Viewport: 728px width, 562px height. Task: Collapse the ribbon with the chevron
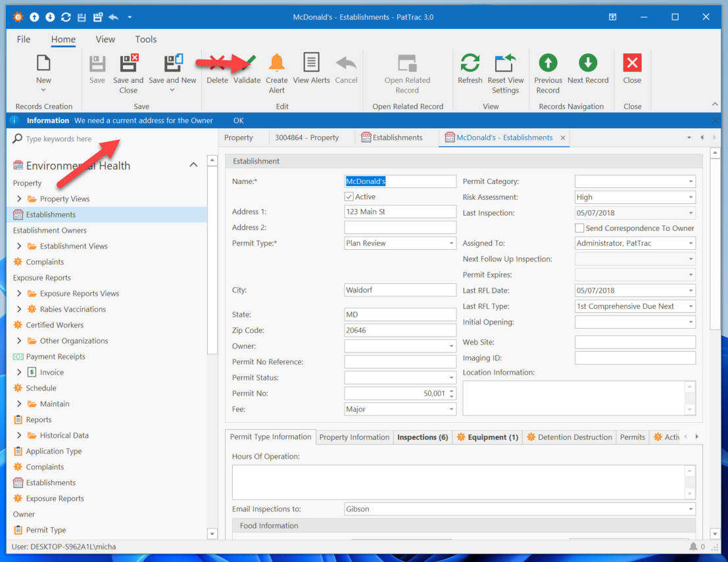click(x=715, y=105)
